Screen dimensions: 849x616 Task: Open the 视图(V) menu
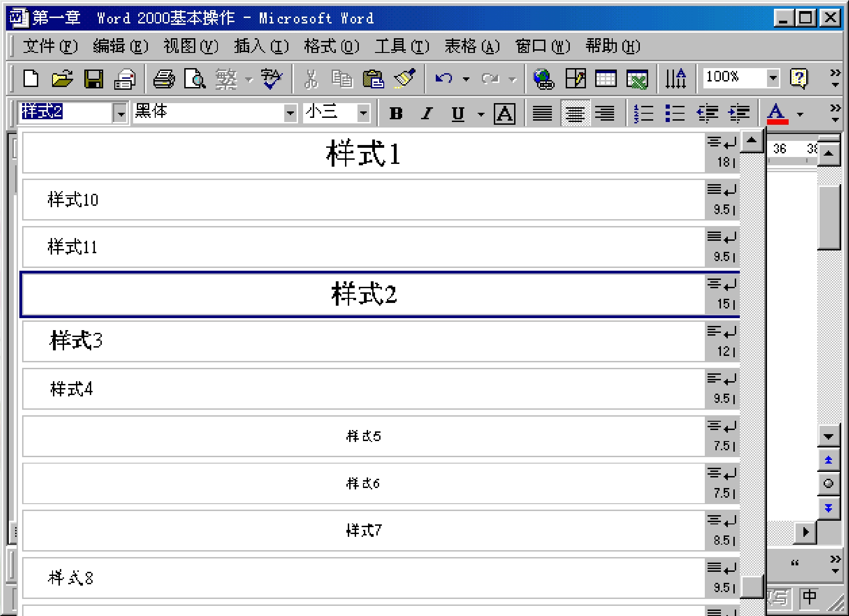(x=191, y=46)
